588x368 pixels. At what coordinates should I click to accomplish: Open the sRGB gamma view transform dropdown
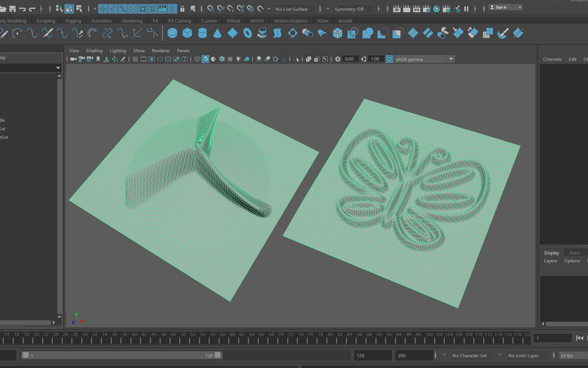451,59
